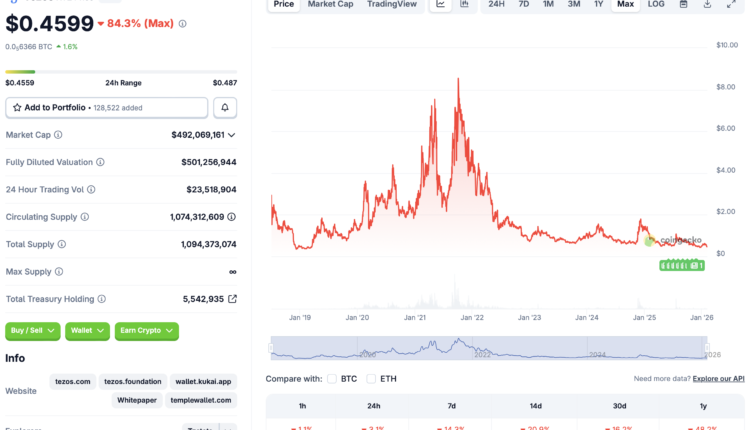Expand the Earn Crypto dropdown

pos(146,331)
